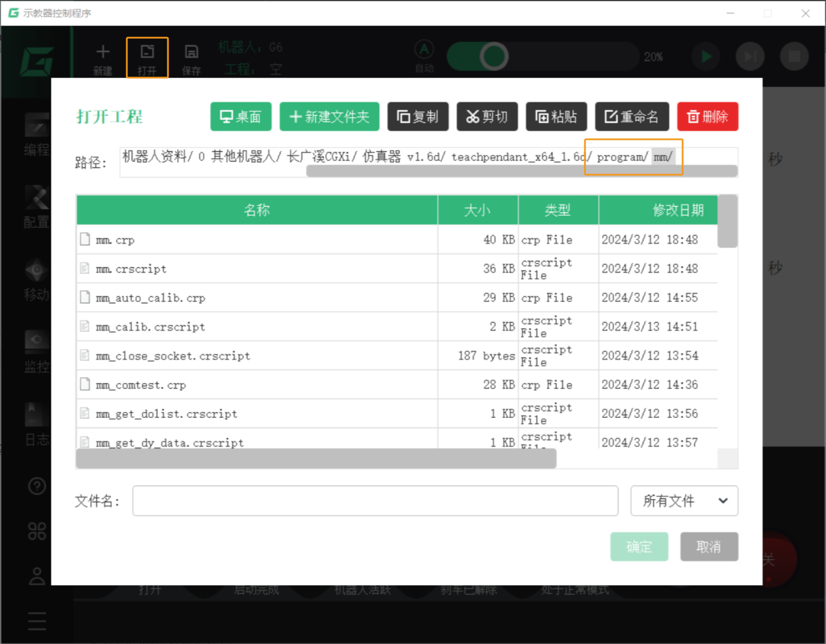The image size is (826, 644).
Task: Click the Desktop (桌面) shortcut button
Action: (240, 116)
